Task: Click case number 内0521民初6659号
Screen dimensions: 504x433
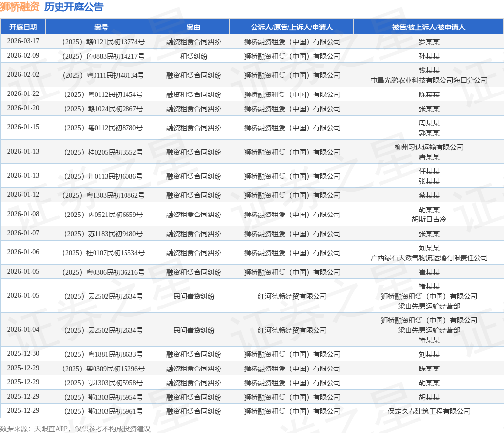Action: tap(103, 215)
